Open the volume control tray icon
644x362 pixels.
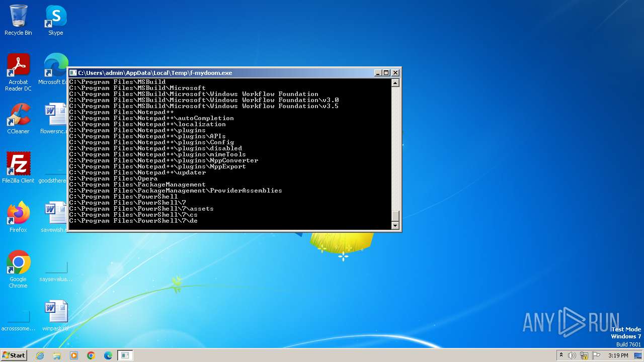[572, 355]
